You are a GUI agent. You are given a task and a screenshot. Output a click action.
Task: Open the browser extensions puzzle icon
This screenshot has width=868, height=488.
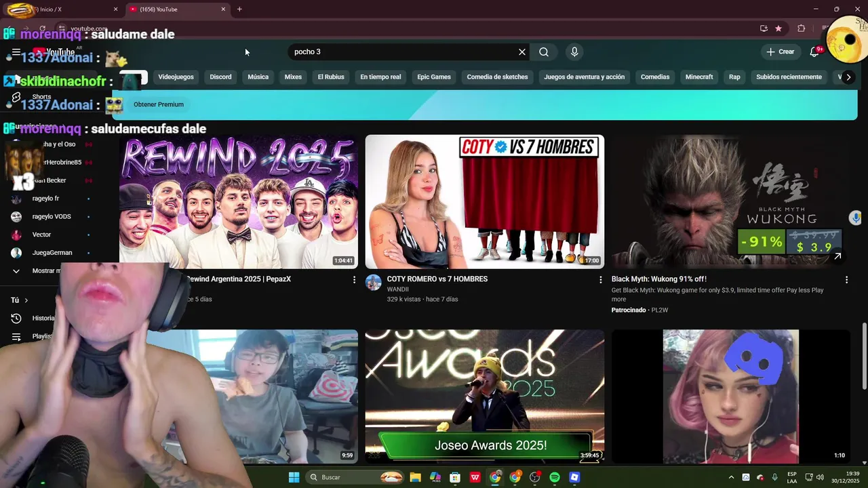pyautogui.click(x=802, y=28)
